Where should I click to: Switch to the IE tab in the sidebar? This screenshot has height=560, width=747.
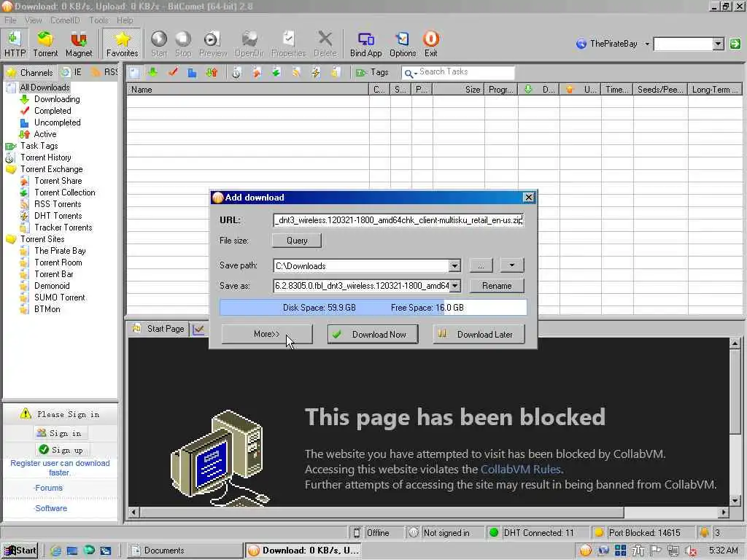(72, 72)
